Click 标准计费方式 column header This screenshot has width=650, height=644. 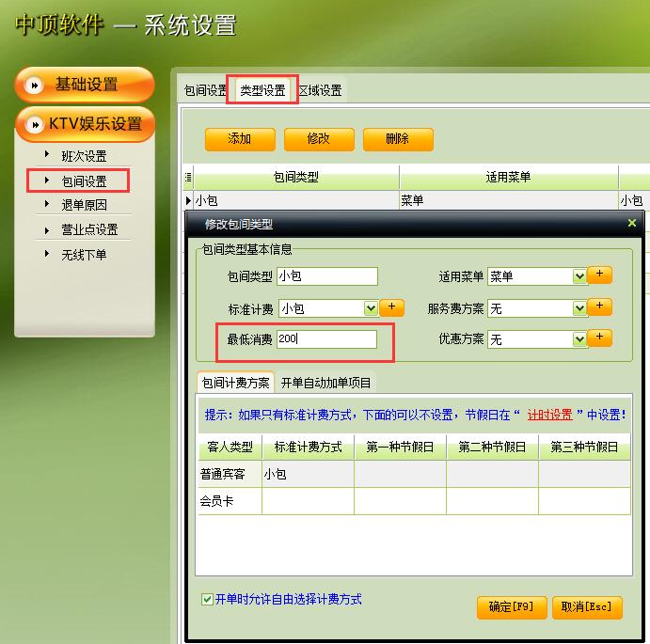[308, 447]
